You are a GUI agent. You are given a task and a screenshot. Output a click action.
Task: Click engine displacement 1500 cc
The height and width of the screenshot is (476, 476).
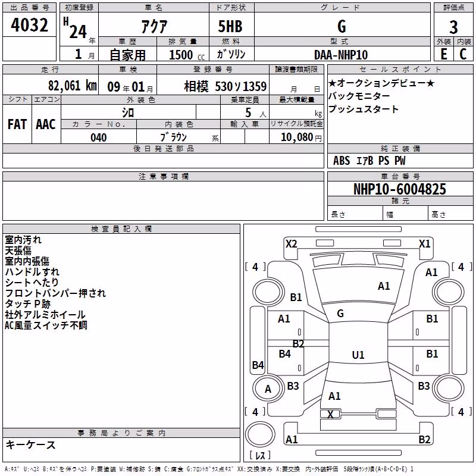click(187, 55)
